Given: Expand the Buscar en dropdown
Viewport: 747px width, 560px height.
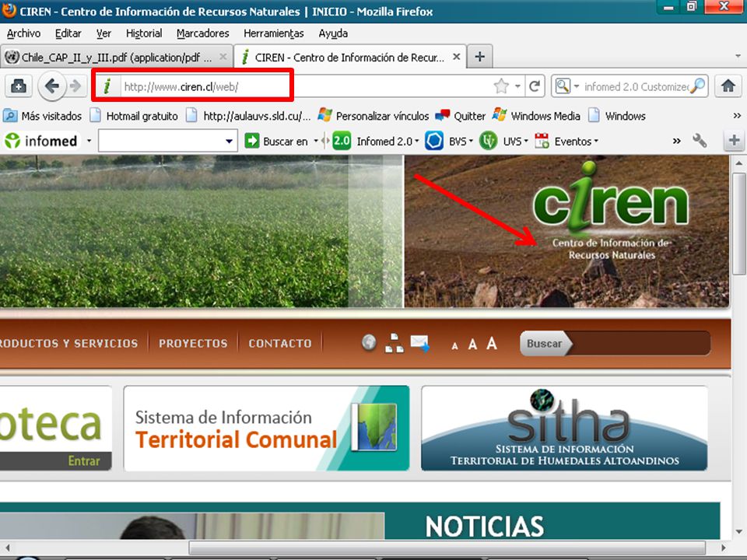Looking at the screenshot, I should tap(315, 141).
